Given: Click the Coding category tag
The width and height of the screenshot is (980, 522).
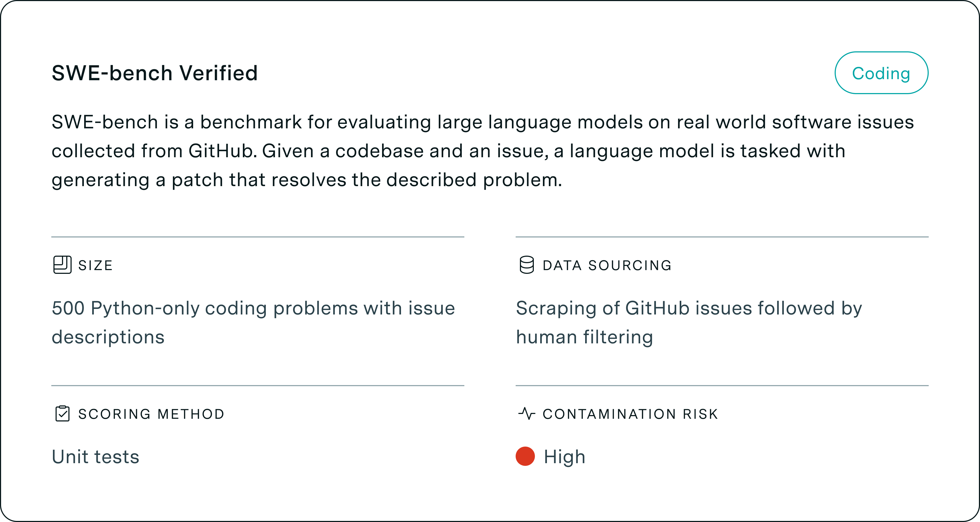Looking at the screenshot, I should tap(881, 73).
